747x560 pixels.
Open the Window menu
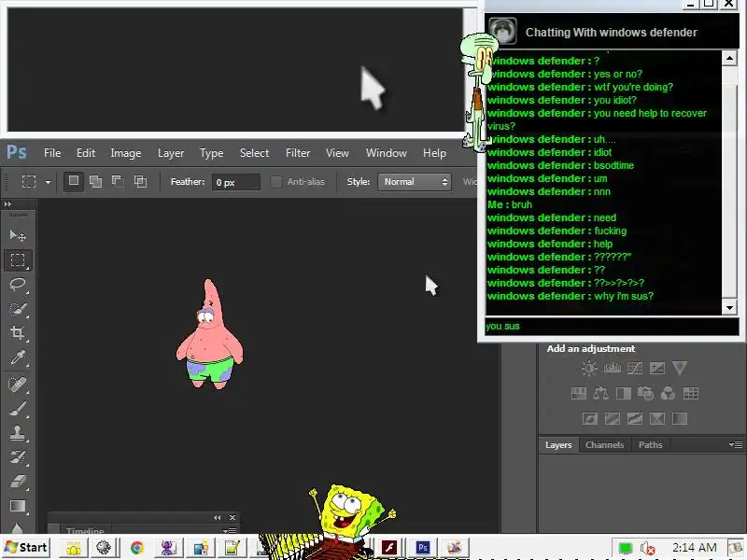tap(387, 153)
